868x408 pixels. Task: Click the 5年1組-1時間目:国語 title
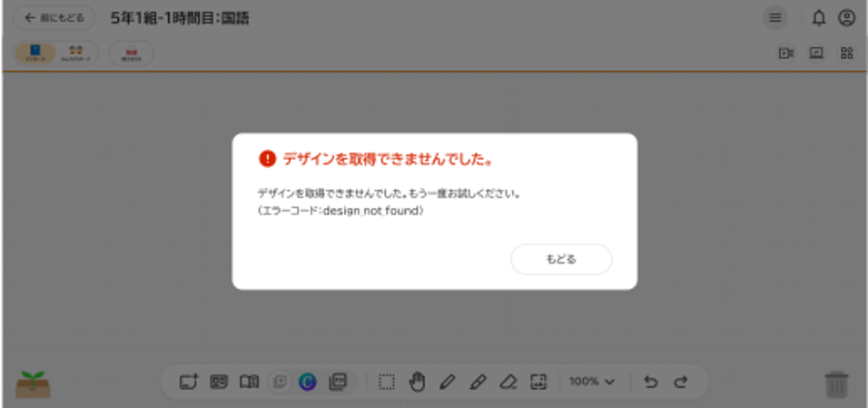tap(180, 18)
